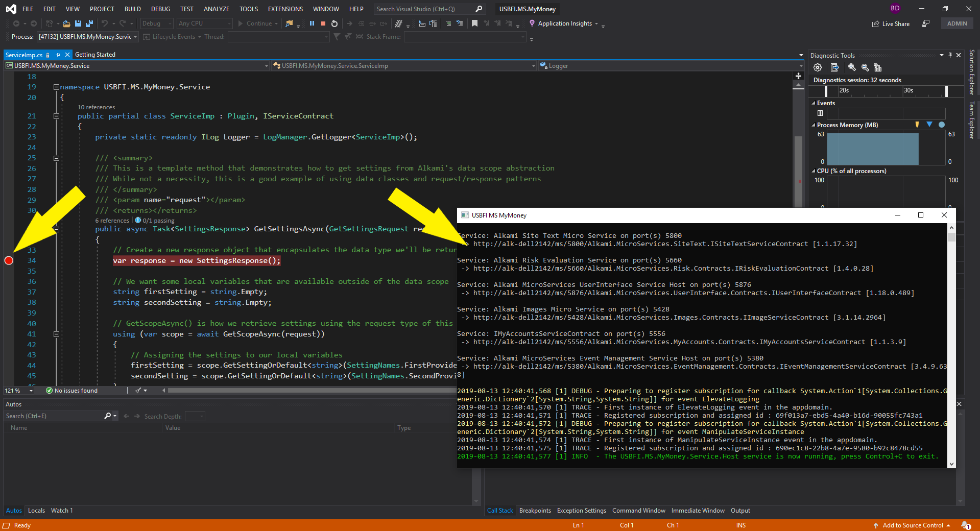This screenshot has width=980, height=531.
Task: Open the FILE menu
Action: [x=28, y=9]
